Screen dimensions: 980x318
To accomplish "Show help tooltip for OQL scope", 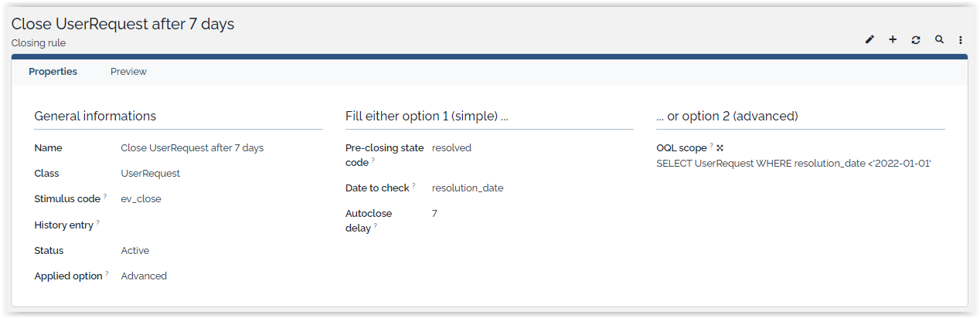I will tap(712, 146).
